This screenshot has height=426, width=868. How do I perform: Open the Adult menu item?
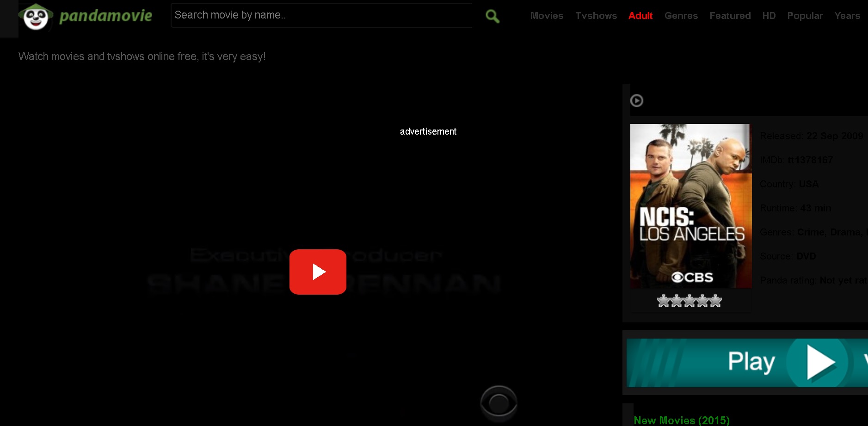[640, 16]
